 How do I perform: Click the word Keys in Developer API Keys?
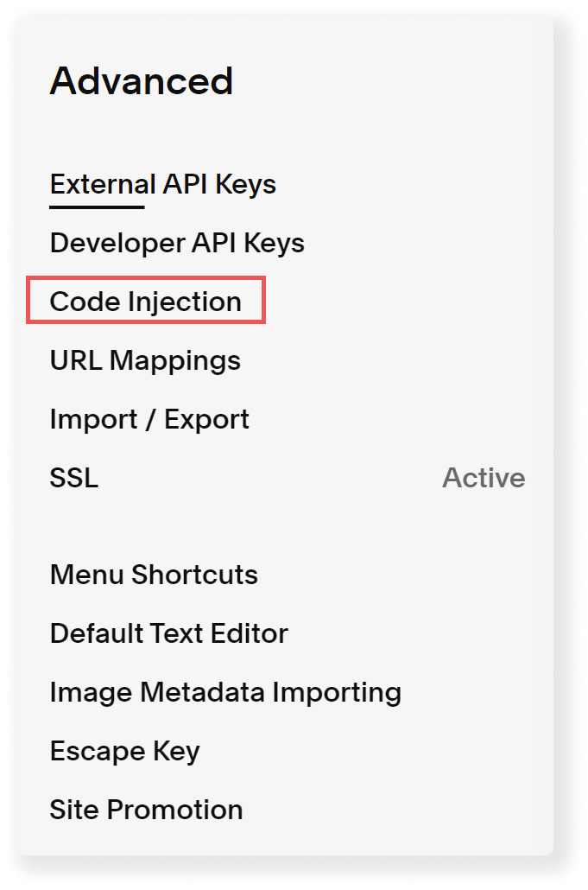pos(274,243)
